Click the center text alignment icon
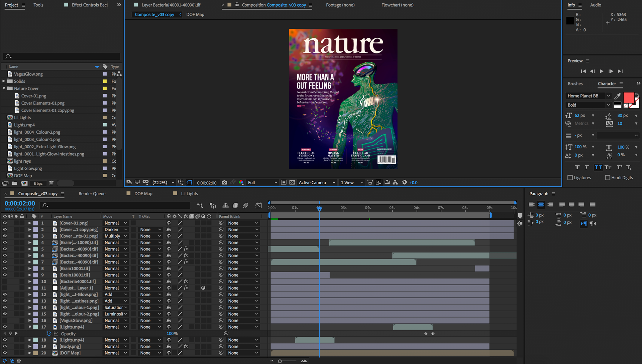Screen dimensions: 642x364 541,205
